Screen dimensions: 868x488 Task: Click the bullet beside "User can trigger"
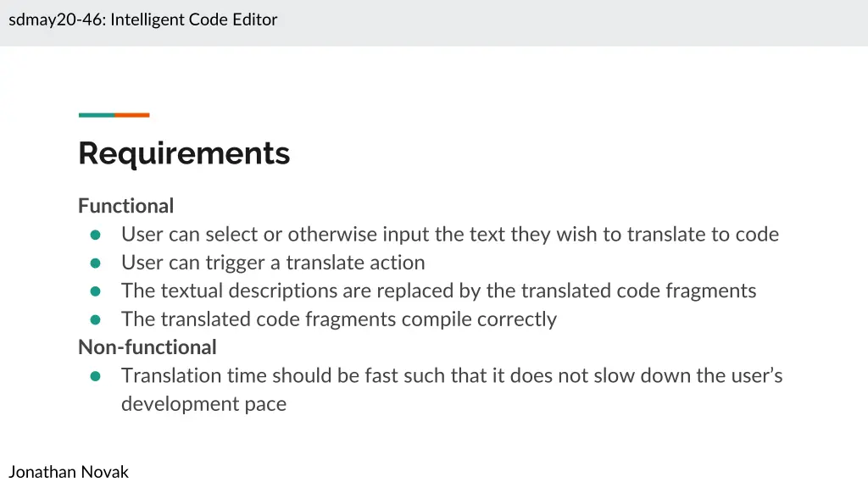pyautogui.click(x=96, y=263)
